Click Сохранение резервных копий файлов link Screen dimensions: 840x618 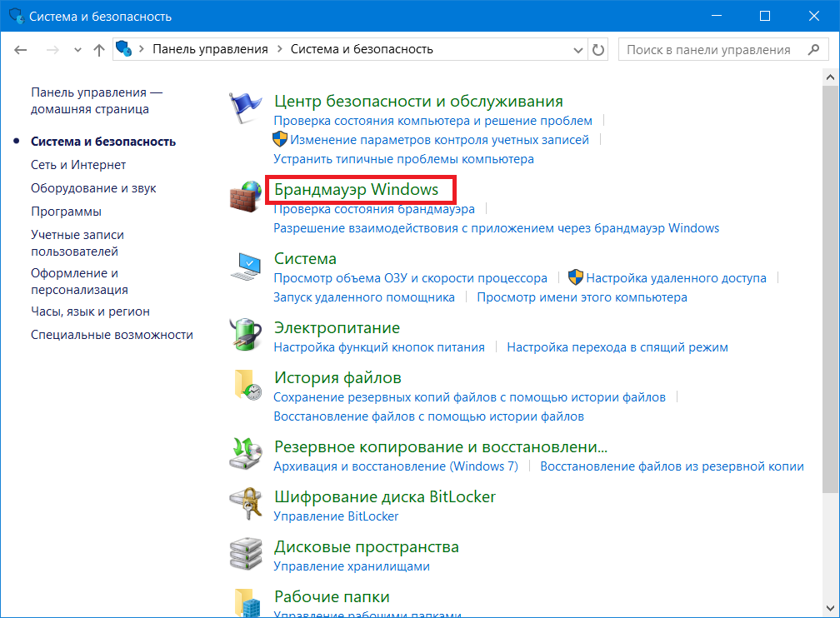pos(469,396)
